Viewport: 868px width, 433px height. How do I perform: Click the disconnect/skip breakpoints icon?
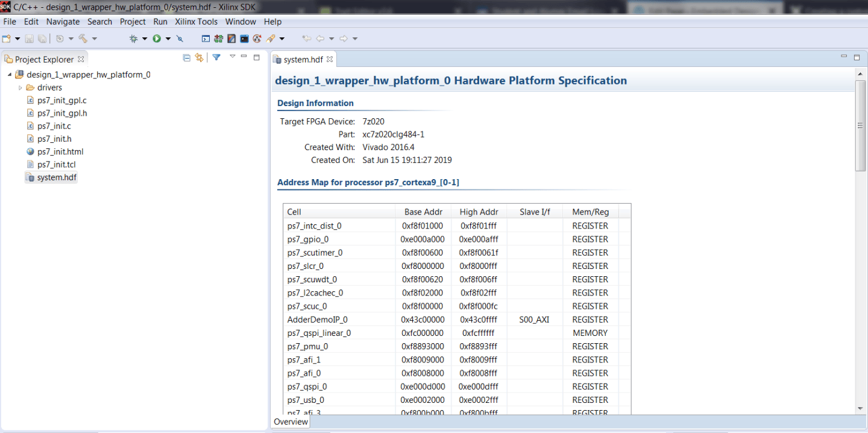click(180, 39)
